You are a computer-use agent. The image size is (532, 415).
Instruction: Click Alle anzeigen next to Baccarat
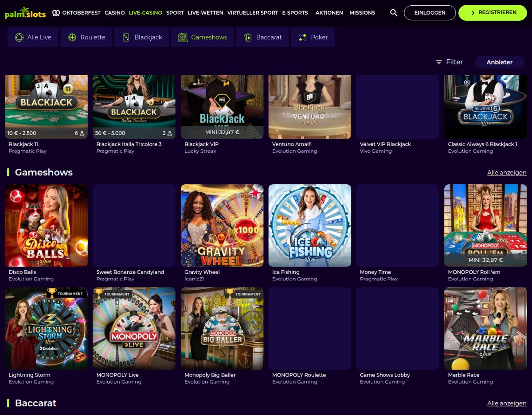507,403
